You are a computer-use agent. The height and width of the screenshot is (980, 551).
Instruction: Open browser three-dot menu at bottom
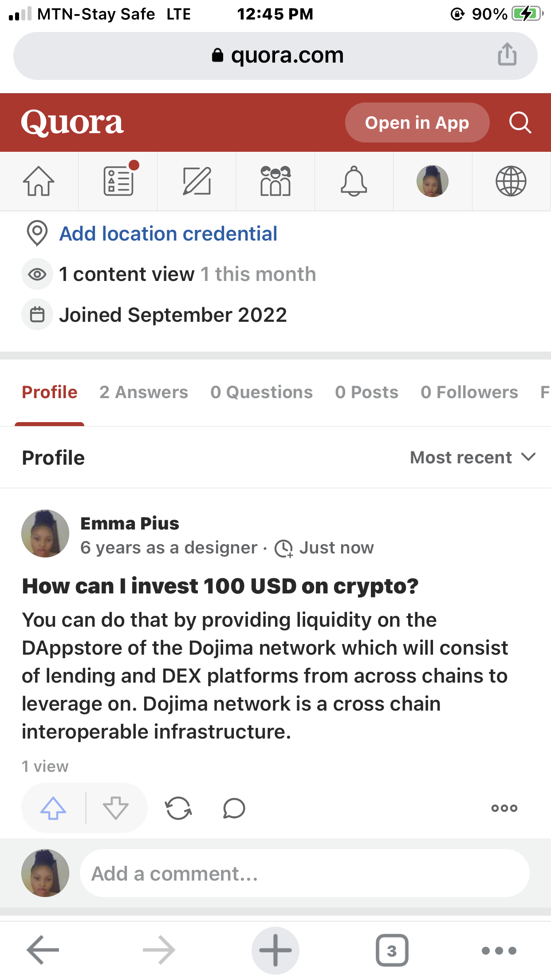click(x=499, y=950)
